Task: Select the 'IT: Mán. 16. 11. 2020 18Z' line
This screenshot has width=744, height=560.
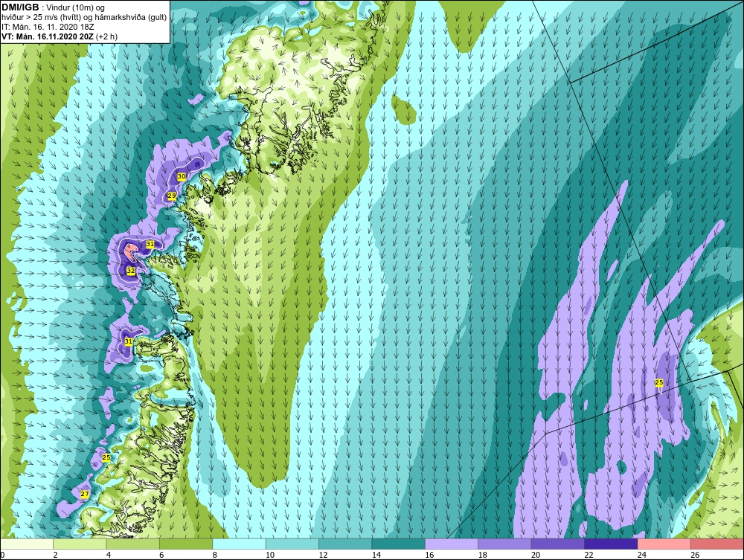Action: (x=48, y=27)
